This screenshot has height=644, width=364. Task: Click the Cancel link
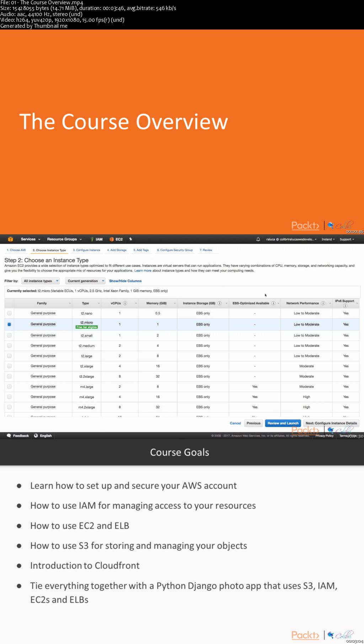(x=235, y=423)
